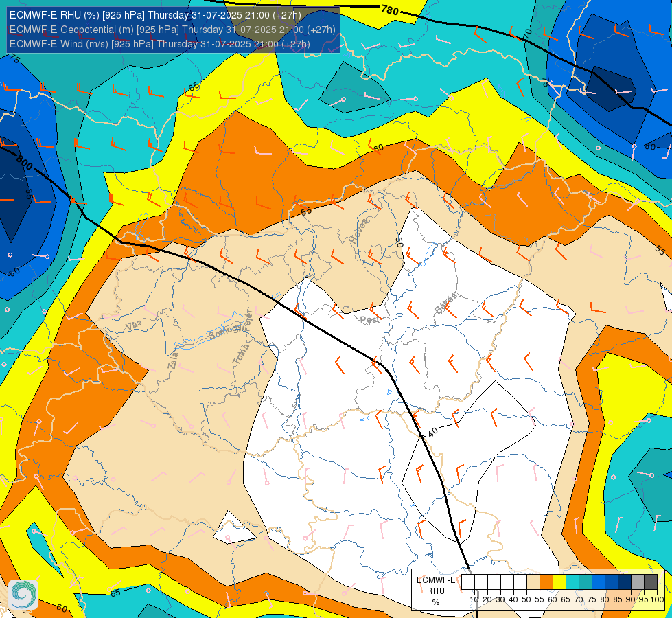This screenshot has height=618, width=672.
Task: Click the Zala county label
Action: 173,360
